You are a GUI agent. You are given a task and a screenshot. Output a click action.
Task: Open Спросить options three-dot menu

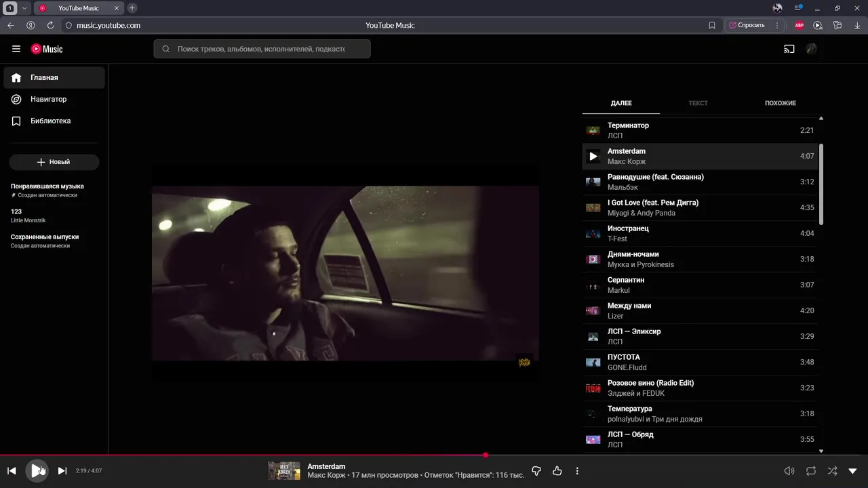coord(777,25)
